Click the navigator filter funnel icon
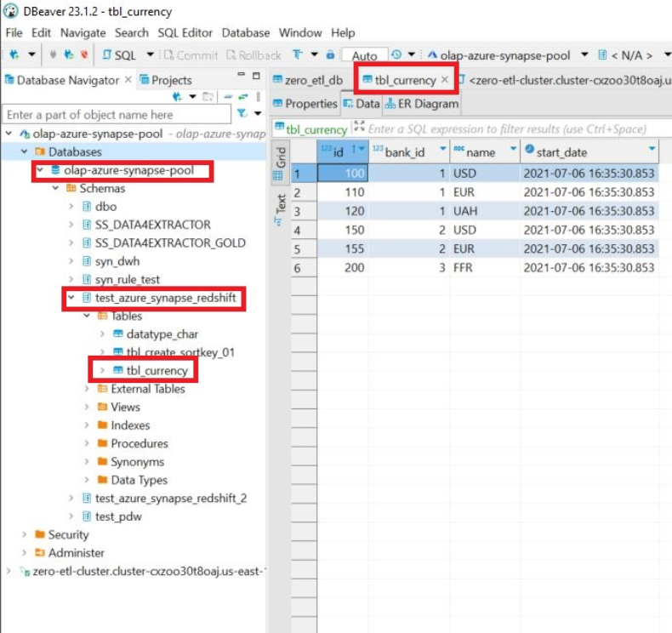 coord(242,113)
